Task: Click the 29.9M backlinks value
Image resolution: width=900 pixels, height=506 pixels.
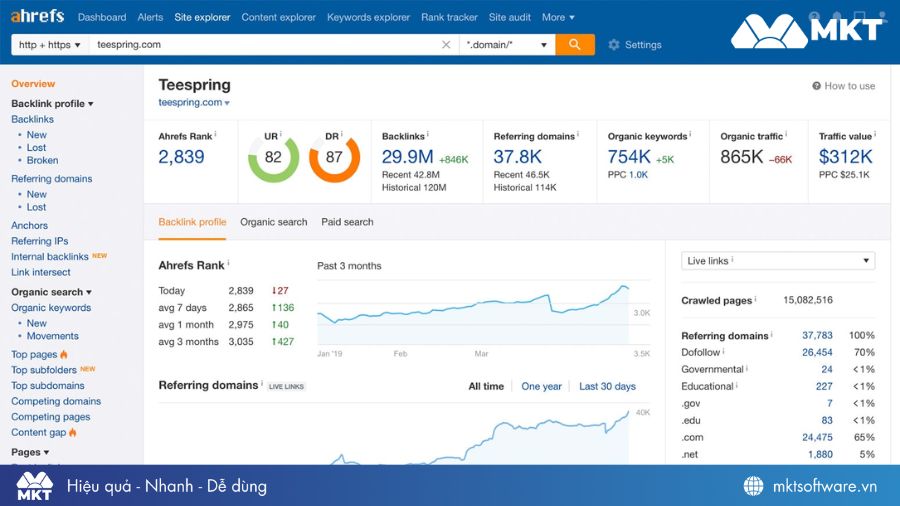Action: click(x=408, y=156)
